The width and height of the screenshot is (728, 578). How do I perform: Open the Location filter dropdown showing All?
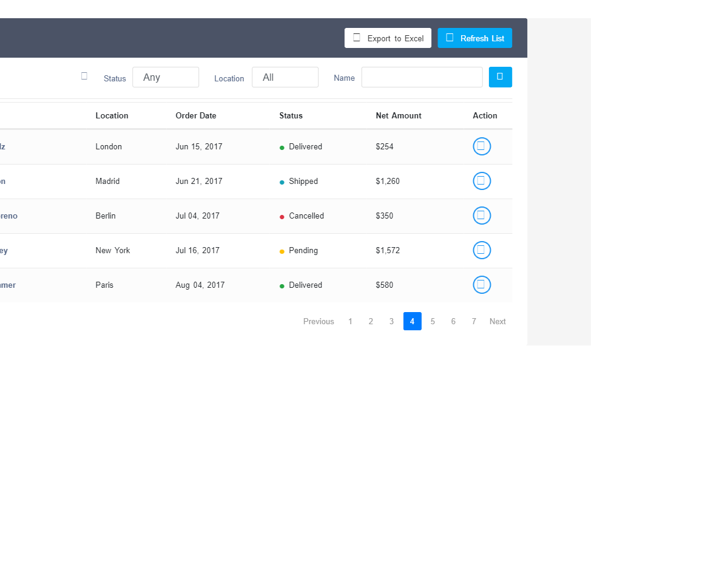[285, 77]
